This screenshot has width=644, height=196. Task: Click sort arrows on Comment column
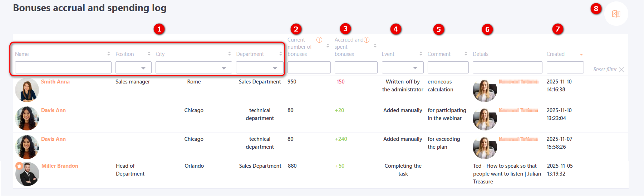466,54
